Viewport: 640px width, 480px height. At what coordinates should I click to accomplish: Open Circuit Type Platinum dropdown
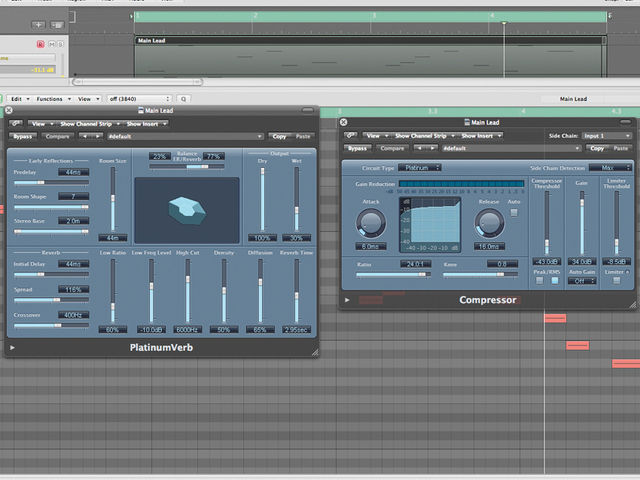[420, 168]
